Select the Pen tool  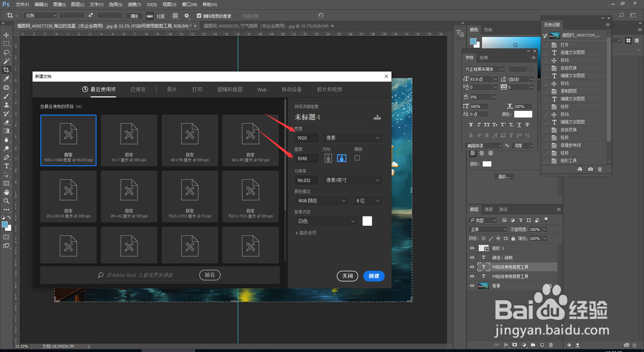tap(6, 157)
